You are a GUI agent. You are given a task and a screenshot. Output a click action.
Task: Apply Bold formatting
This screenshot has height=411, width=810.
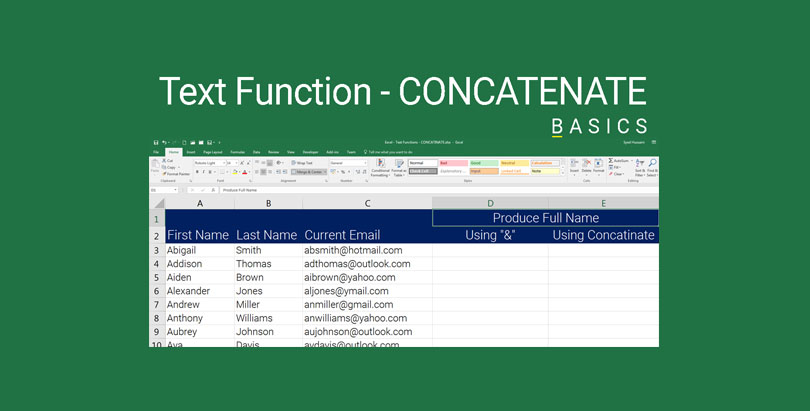click(197, 172)
